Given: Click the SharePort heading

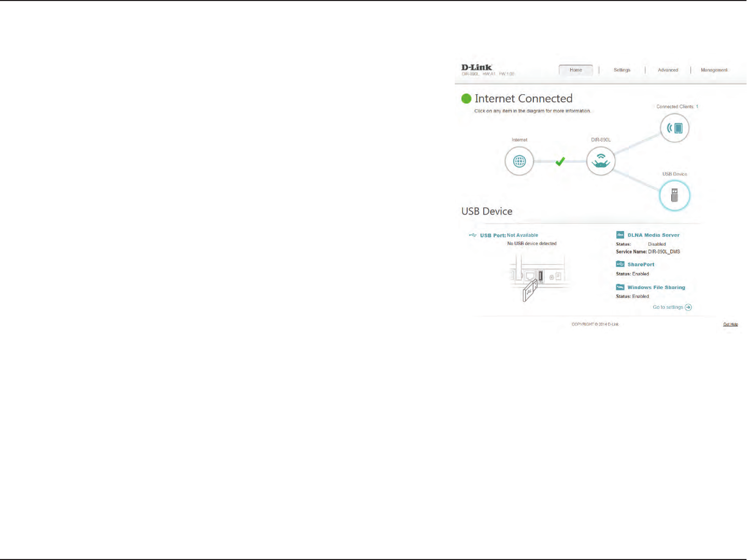Looking at the screenshot, I should pyautogui.click(x=641, y=265).
